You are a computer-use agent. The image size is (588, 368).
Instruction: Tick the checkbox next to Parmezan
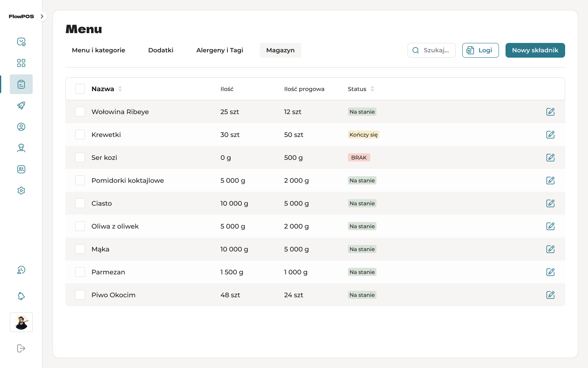pyautogui.click(x=80, y=272)
